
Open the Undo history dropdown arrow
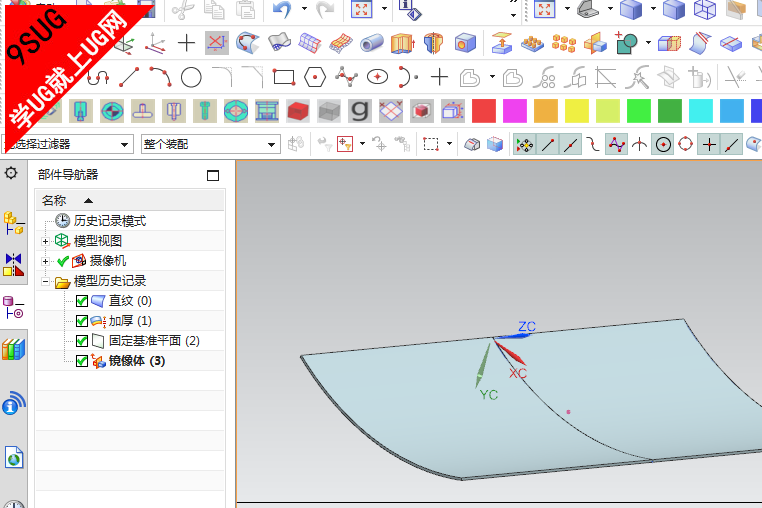pyautogui.click(x=305, y=8)
